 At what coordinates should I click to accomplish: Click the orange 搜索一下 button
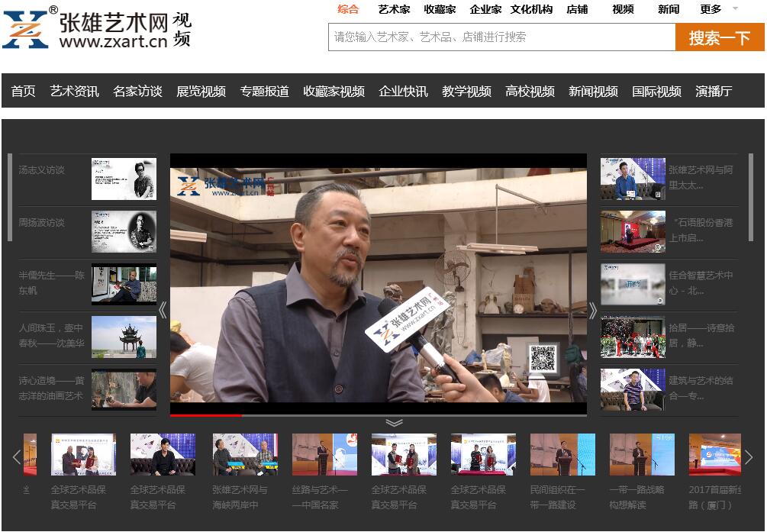[720, 37]
